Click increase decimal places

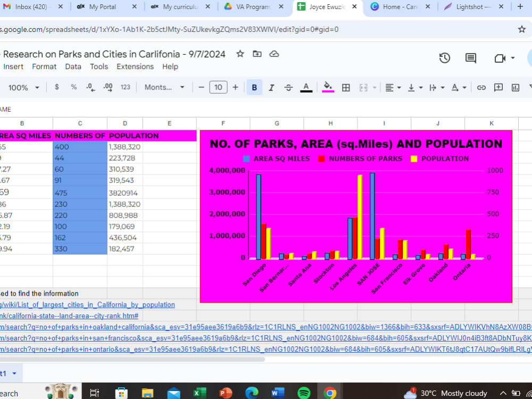(x=108, y=87)
